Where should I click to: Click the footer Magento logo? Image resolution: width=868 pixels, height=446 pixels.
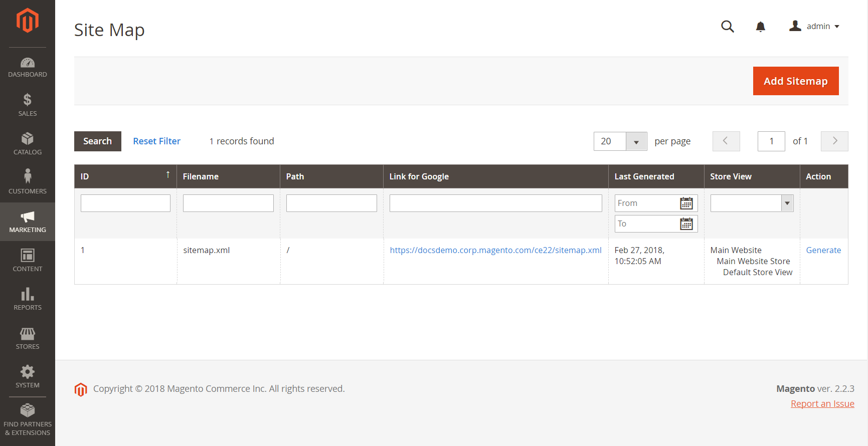[81, 389]
